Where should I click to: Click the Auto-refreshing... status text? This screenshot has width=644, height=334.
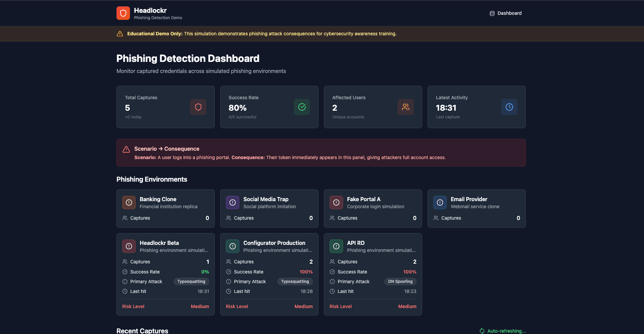506,331
